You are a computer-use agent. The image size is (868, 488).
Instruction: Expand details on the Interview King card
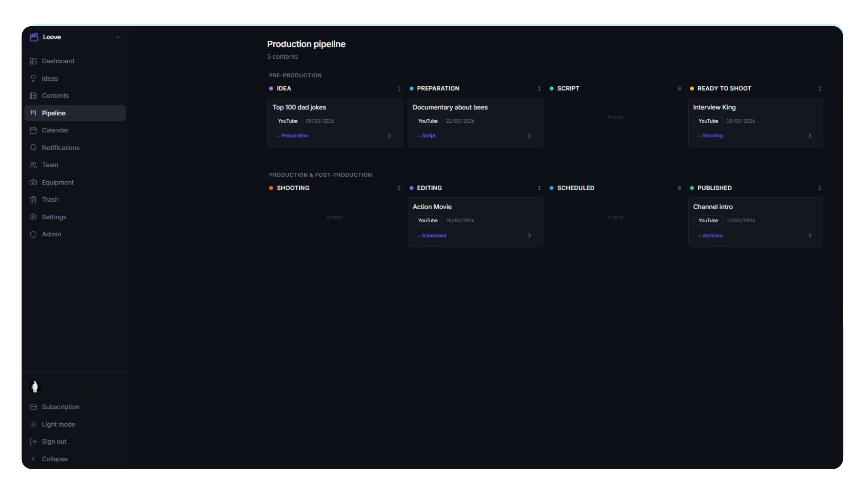[810, 136]
